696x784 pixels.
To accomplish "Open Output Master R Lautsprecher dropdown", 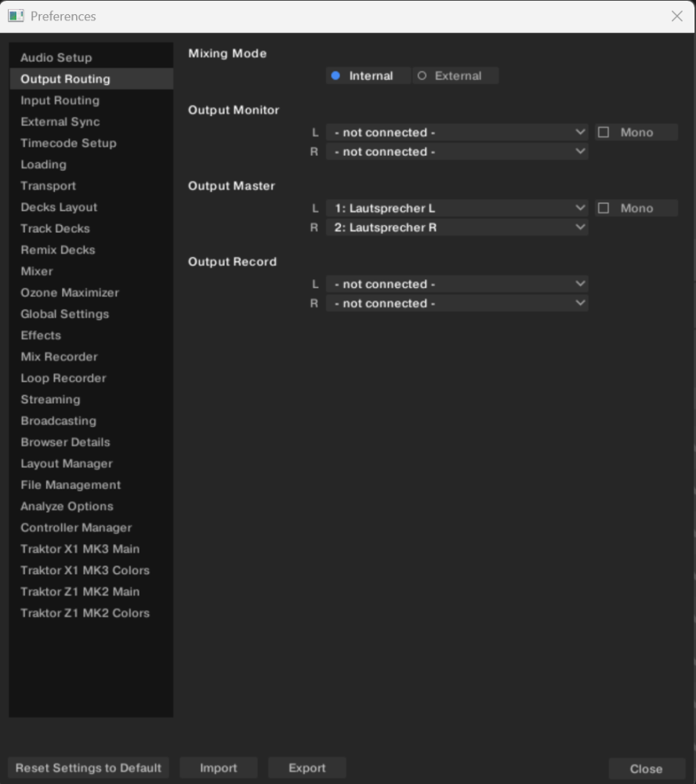I will (x=457, y=227).
